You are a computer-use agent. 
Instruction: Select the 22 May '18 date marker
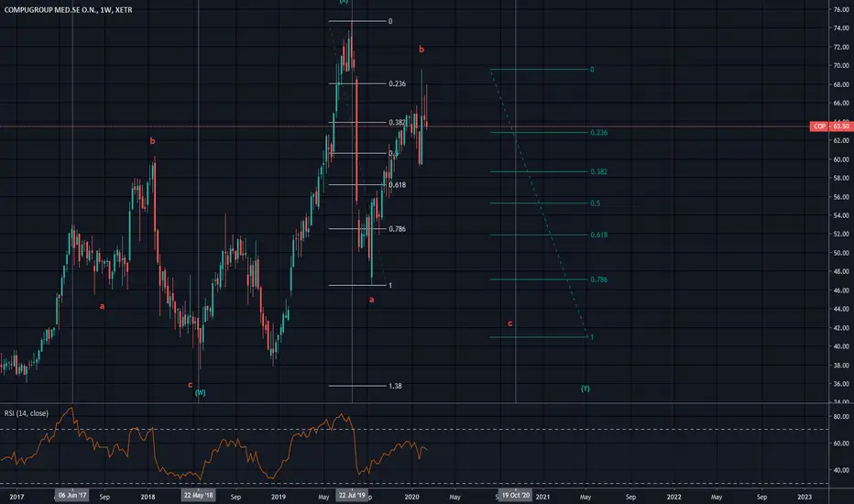pos(198,495)
